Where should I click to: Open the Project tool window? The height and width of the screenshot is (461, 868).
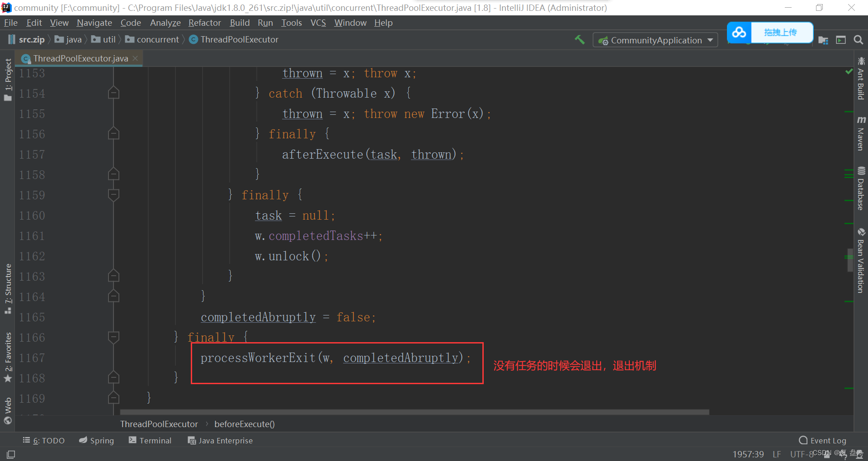coord(8,80)
